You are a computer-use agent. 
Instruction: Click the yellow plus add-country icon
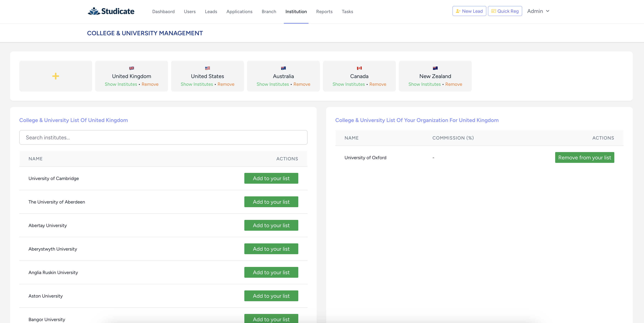pos(55,76)
